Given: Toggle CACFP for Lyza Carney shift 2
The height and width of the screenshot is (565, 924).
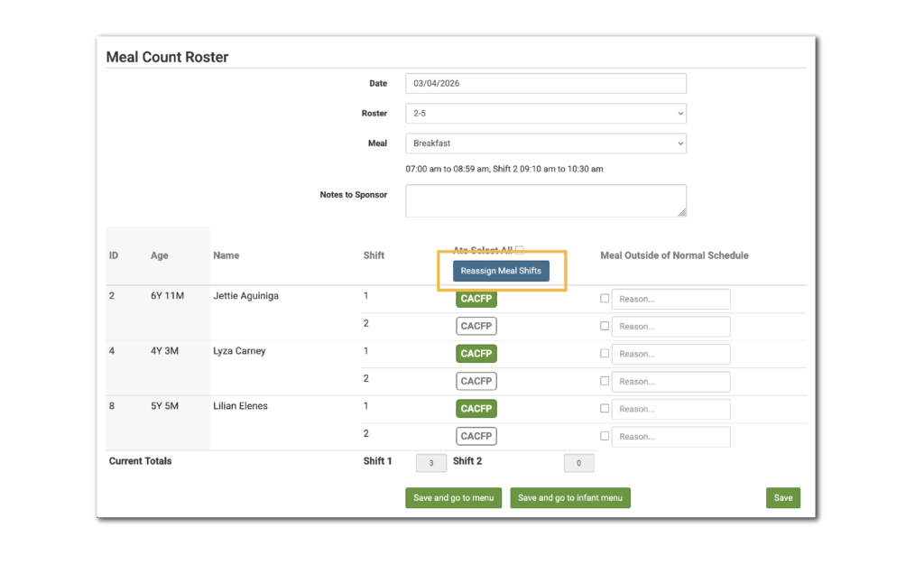Looking at the screenshot, I should pyautogui.click(x=476, y=381).
